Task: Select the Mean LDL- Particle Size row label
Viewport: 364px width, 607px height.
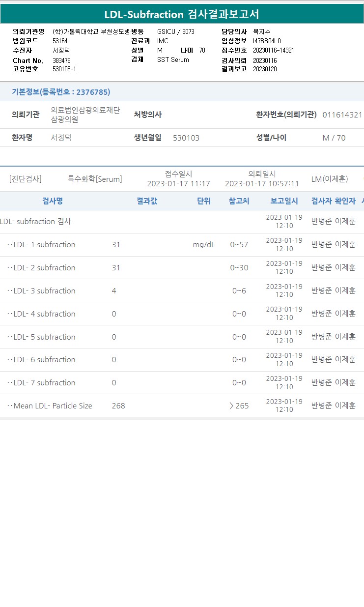Action: [50, 406]
